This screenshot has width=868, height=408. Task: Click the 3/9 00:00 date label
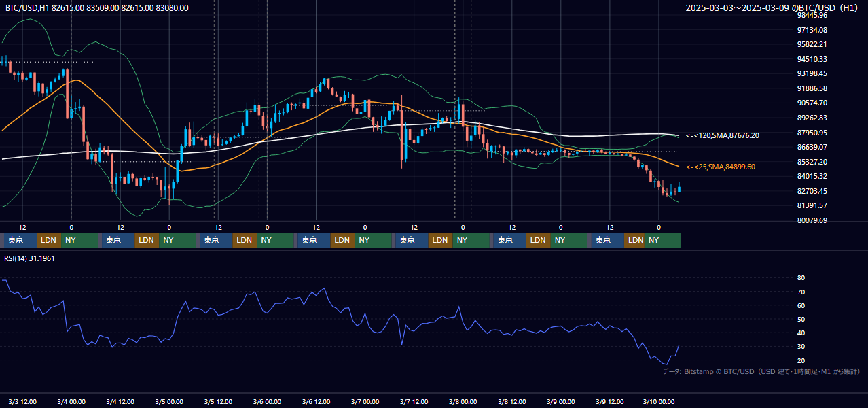(560, 401)
